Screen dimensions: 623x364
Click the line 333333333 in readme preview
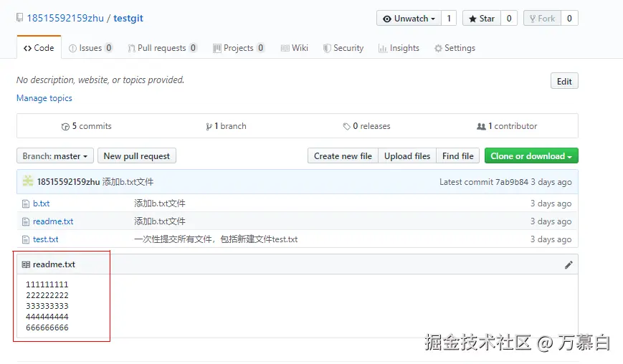coord(47,306)
